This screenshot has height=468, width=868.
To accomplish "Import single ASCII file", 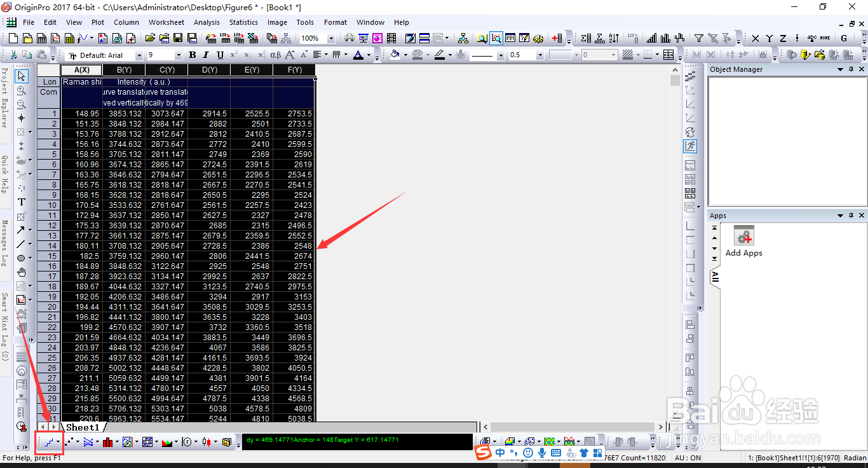I will pyautogui.click(x=225, y=38).
